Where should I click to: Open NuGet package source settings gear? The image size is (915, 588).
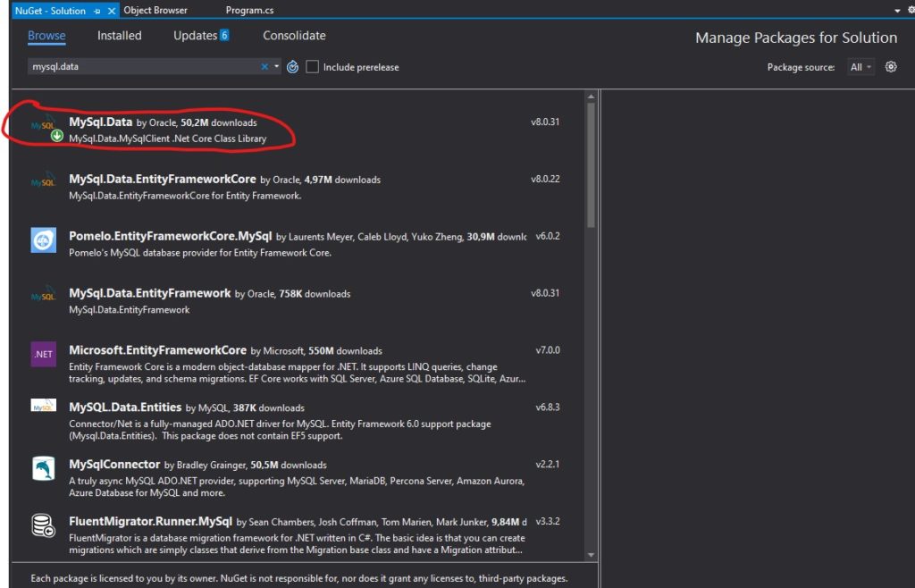pyautogui.click(x=890, y=67)
